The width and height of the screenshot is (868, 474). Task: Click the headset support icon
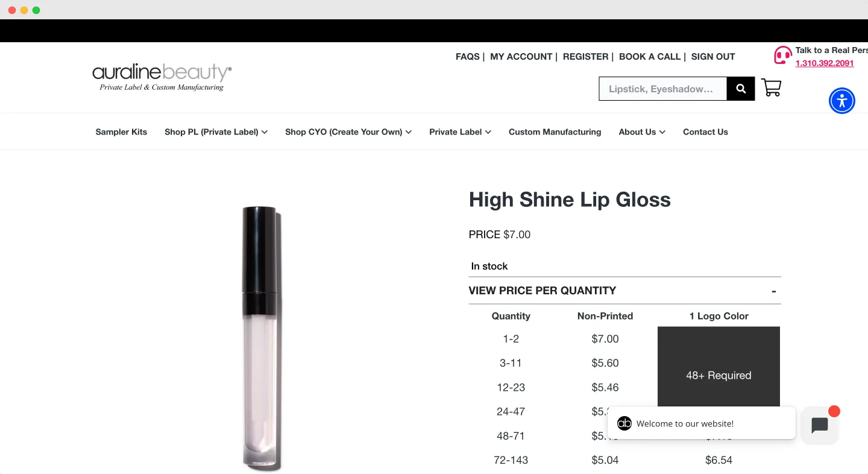coord(782,55)
